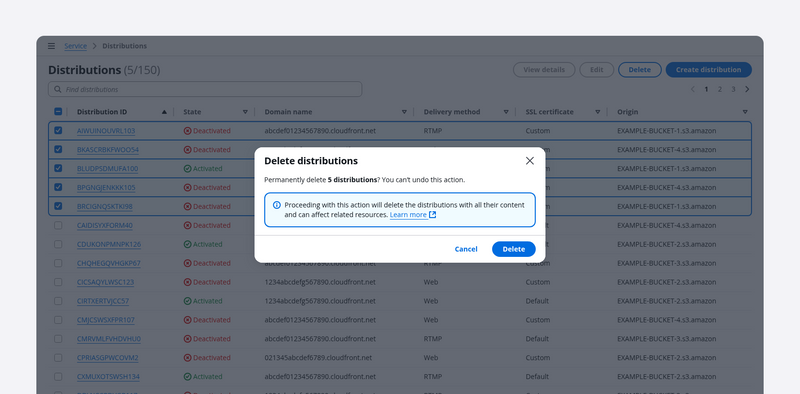Screen dimensions: 800x394
Task: Uncheck the AIWUINOUVRL103 row checkbox
Action: [x=58, y=131]
